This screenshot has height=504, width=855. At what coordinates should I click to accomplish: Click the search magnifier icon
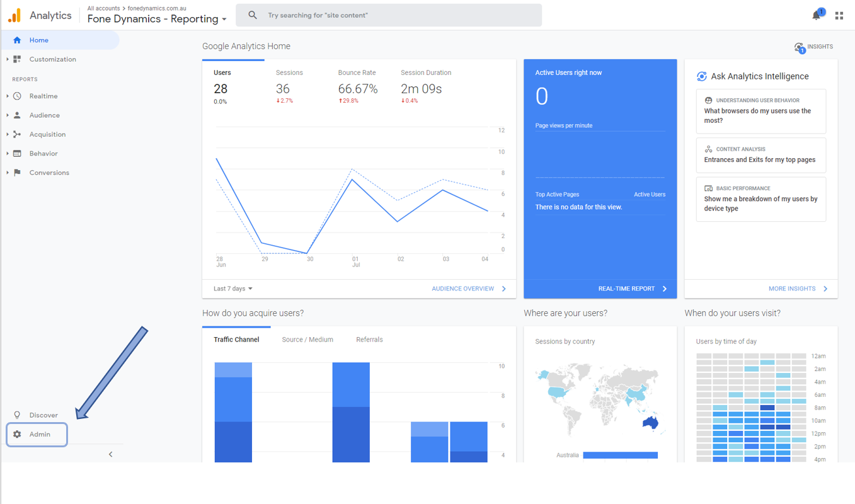tap(253, 15)
